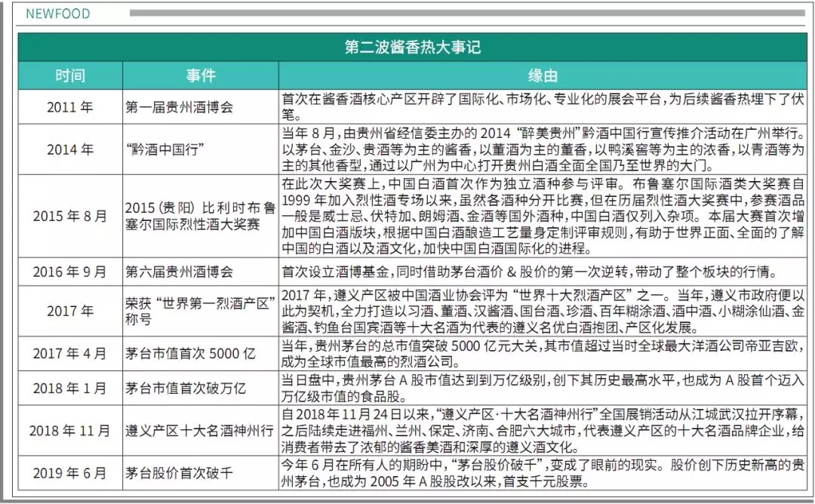Select the date cell '2018 年 11 月'
Screen dimensions: 815x504
point(70,431)
